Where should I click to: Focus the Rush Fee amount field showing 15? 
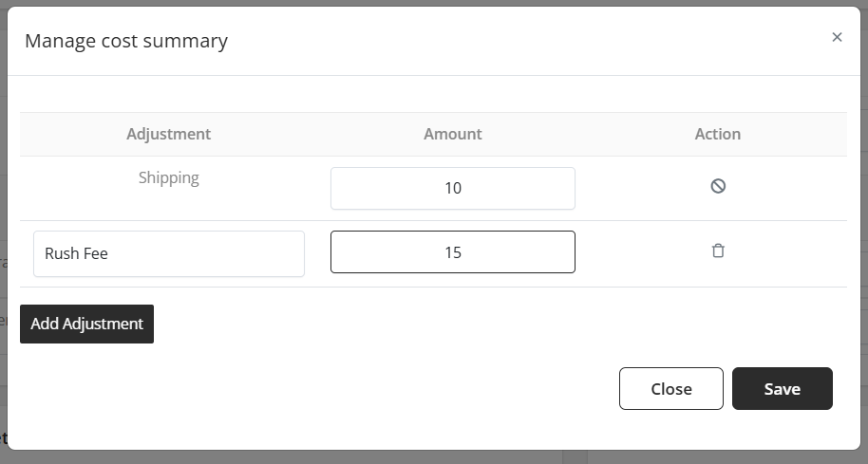point(452,252)
